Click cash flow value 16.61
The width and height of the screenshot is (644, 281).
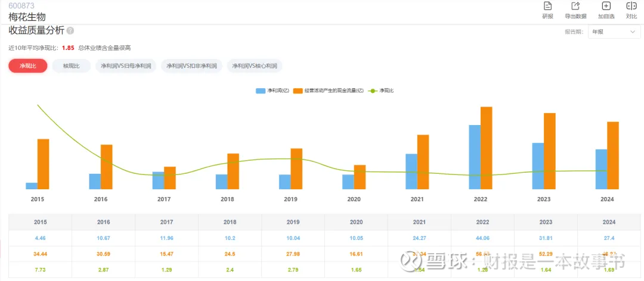[357, 254]
